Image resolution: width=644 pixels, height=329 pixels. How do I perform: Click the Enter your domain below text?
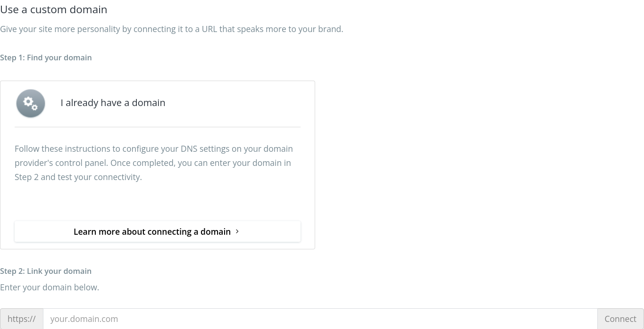(x=50, y=287)
